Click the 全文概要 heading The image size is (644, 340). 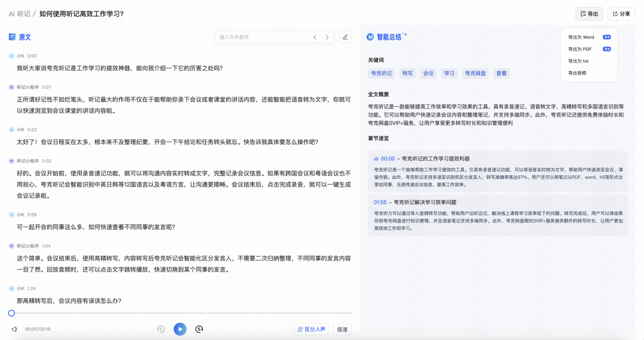click(x=378, y=94)
